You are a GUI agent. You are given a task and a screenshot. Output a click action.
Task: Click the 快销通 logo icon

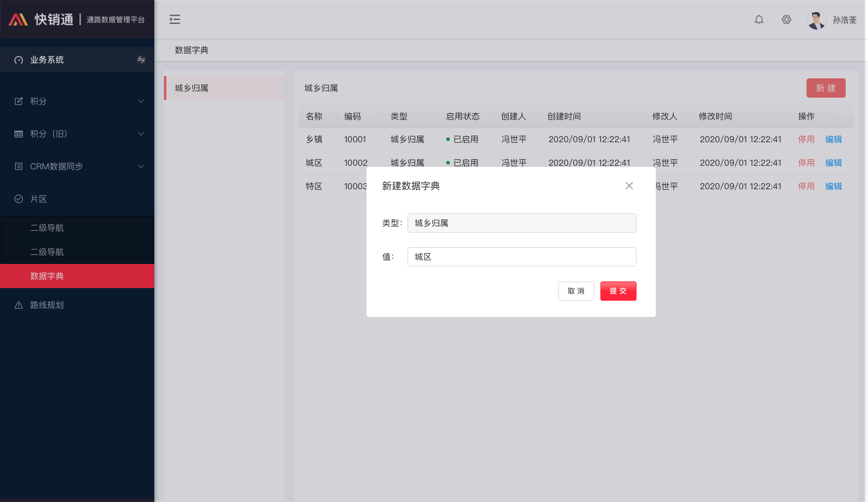click(x=17, y=19)
